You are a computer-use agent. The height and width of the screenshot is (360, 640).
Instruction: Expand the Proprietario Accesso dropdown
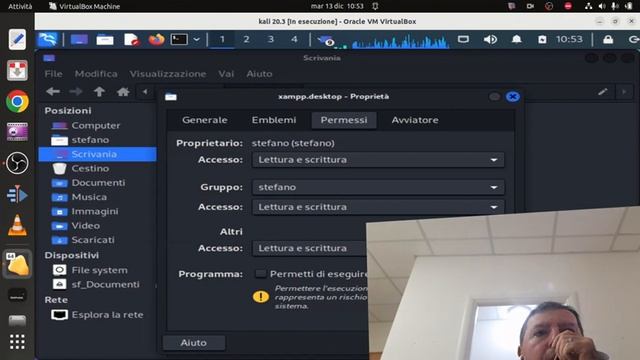pos(378,160)
